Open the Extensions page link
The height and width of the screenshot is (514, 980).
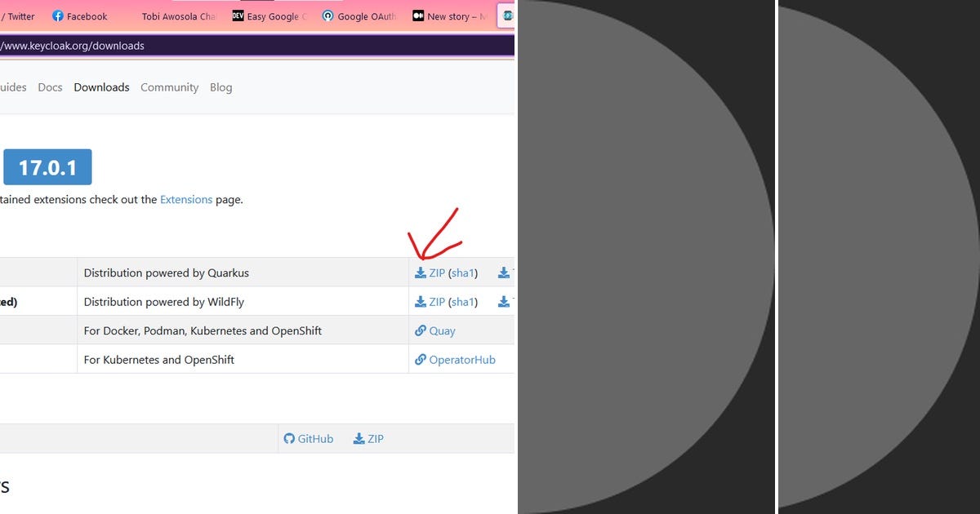185,199
